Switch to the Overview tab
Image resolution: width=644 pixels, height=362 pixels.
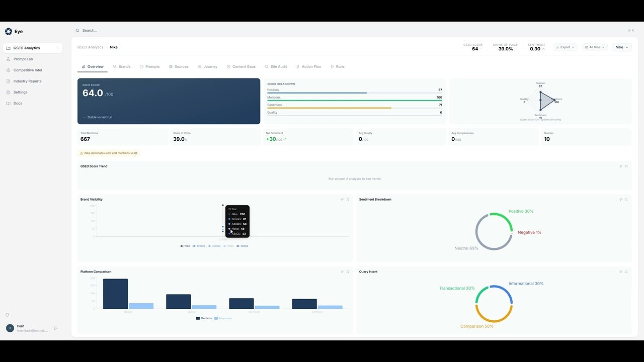pyautogui.click(x=93, y=67)
